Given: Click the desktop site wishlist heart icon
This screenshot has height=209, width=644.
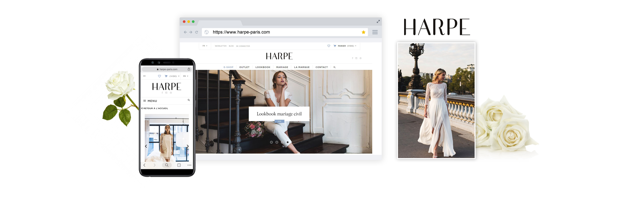Looking at the screenshot, I should 329,46.
